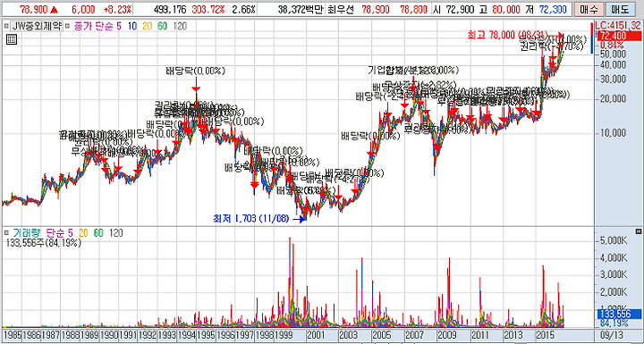644x344 pixels.
Task: Click the 최저 1,703 (11/08) low marker
Action: click(251, 219)
